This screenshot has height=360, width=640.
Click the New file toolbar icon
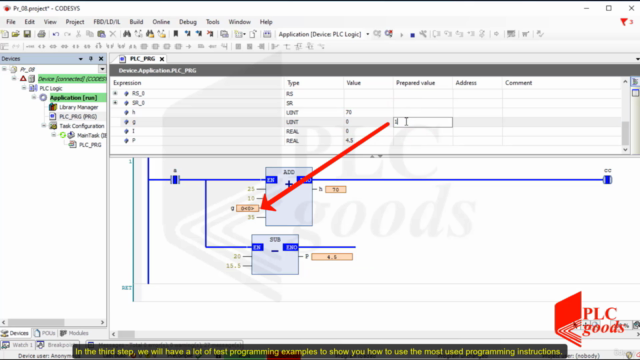(5, 34)
